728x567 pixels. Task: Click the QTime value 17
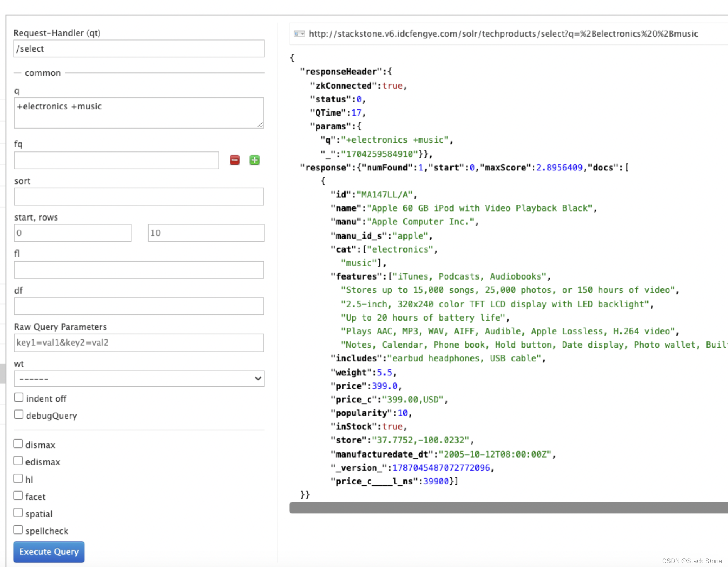click(356, 113)
